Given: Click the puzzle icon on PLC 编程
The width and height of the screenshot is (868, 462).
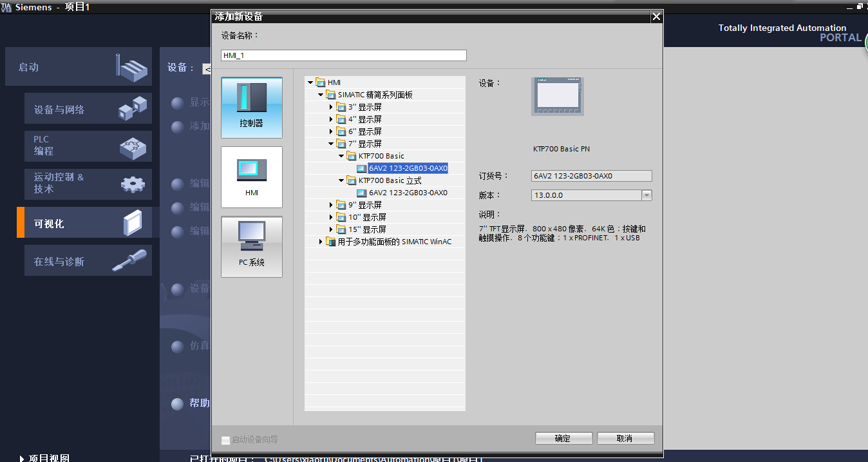Looking at the screenshot, I should tap(133, 147).
